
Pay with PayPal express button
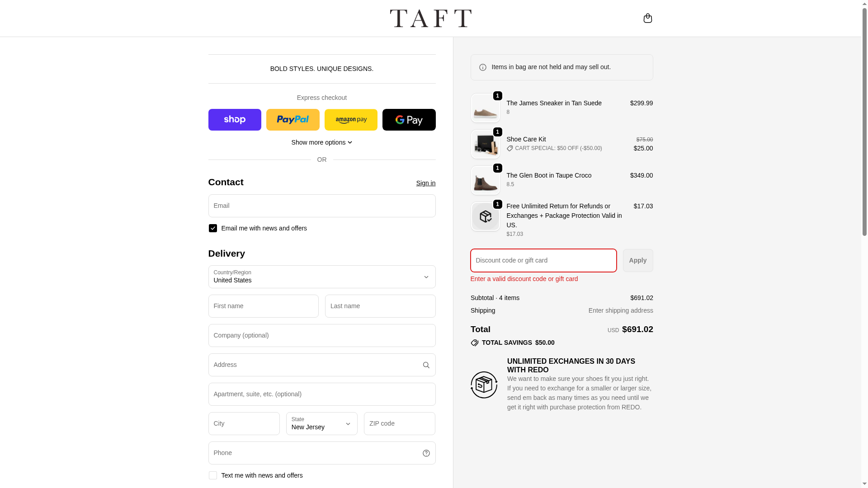[x=292, y=120]
